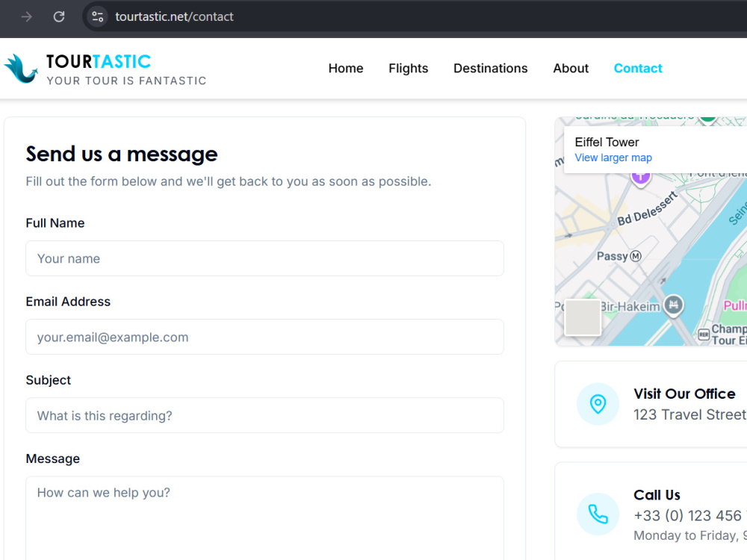Click the Eiffel Tower map title

pos(607,142)
